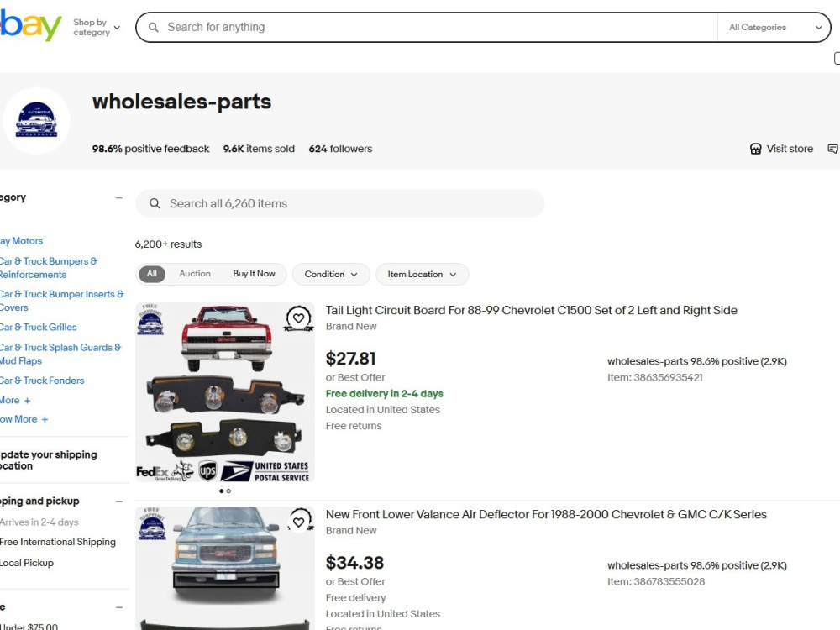
Task: Open the Car & Truck Fenders category
Action: 42,381
